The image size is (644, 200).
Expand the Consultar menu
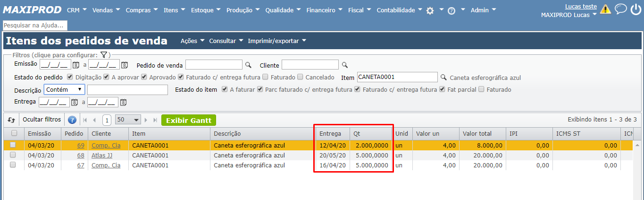coord(226,41)
